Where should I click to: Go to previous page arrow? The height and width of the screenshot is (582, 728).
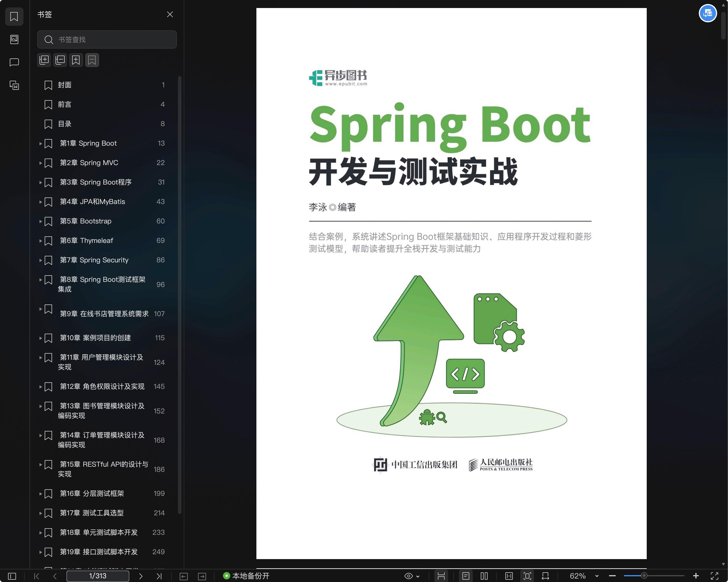coord(55,576)
